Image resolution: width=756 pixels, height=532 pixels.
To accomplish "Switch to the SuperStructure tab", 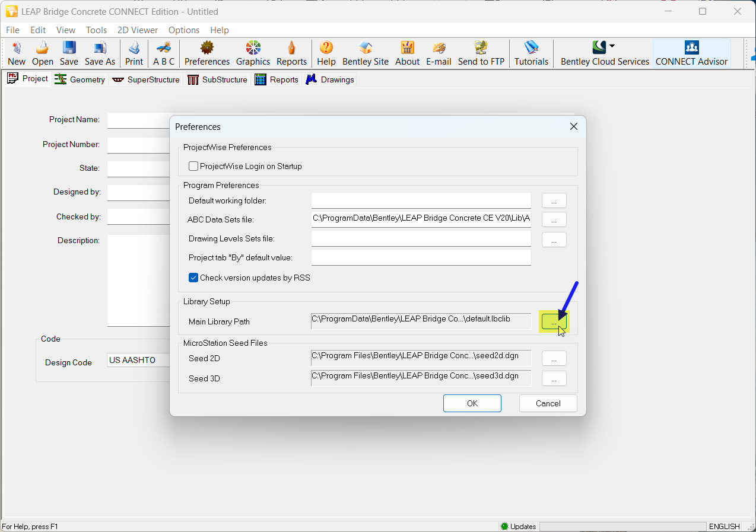I will [x=146, y=79].
